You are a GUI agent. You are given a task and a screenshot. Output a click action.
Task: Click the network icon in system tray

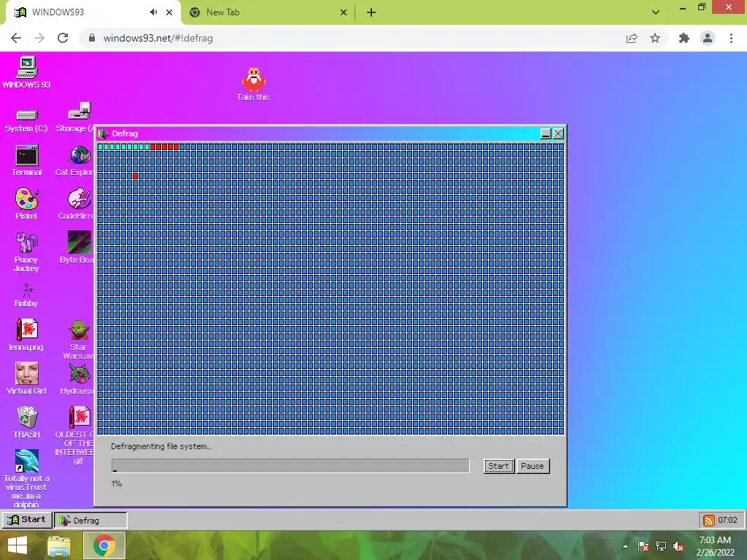(660, 546)
